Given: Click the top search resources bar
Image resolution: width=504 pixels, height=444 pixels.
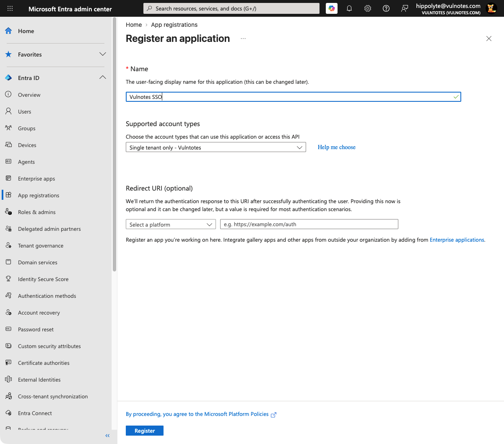Looking at the screenshot, I should point(231,8).
